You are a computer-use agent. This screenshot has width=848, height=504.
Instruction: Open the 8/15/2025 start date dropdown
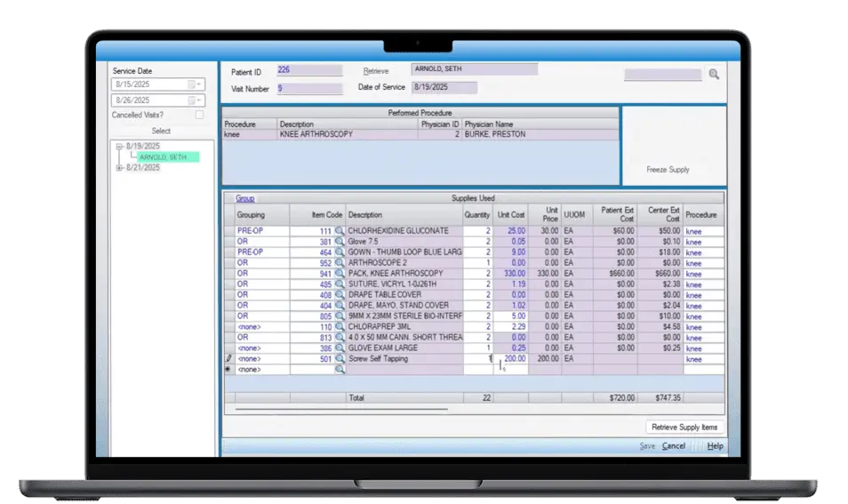tap(195, 84)
